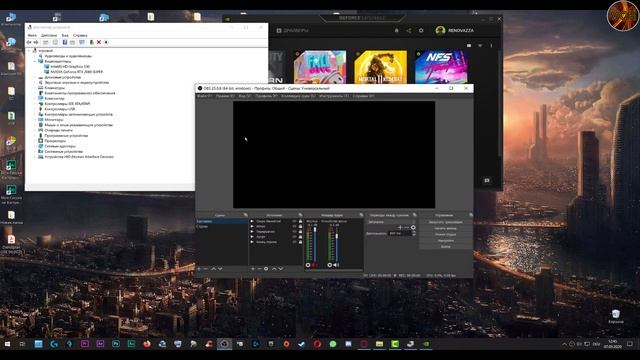The image size is (640, 360).
Task: Remove selected source with minus in Sources dock
Action: click(x=259, y=269)
